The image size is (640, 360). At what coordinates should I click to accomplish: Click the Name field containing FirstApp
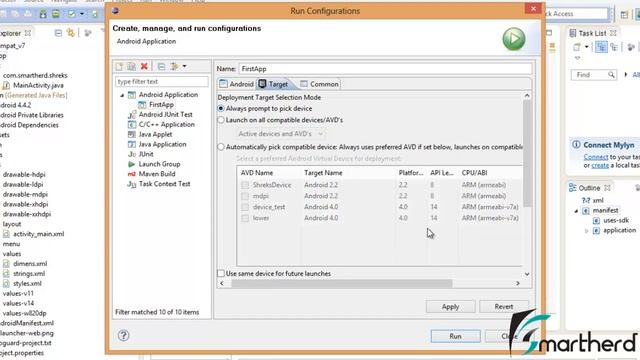point(385,69)
